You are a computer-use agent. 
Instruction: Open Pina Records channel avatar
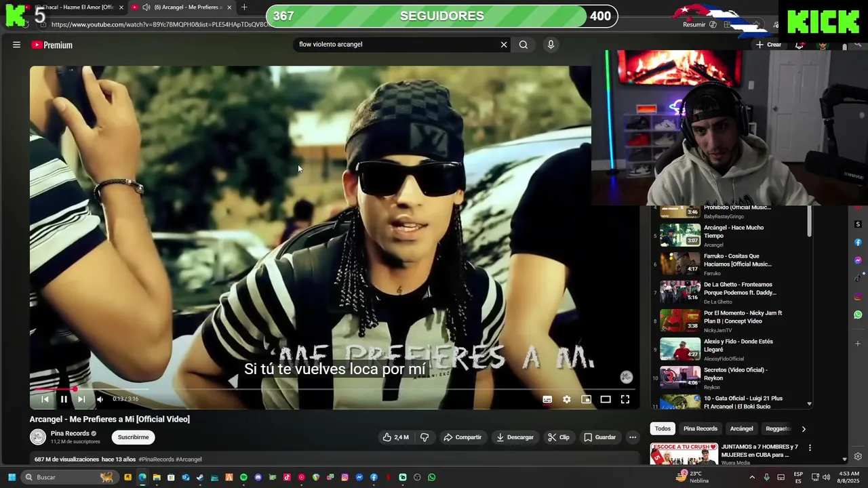pyautogui.click(x=38, y=437)
